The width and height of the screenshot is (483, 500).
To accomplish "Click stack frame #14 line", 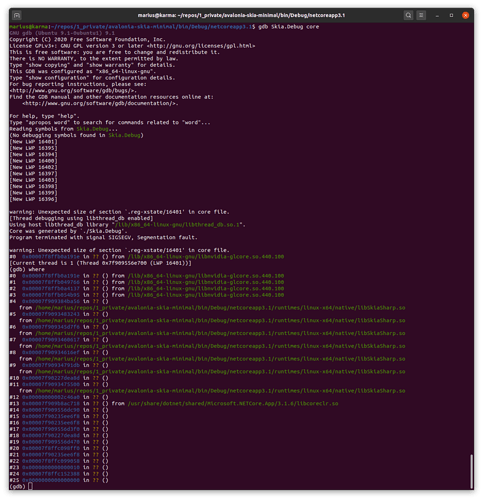I will coord(59,410).
